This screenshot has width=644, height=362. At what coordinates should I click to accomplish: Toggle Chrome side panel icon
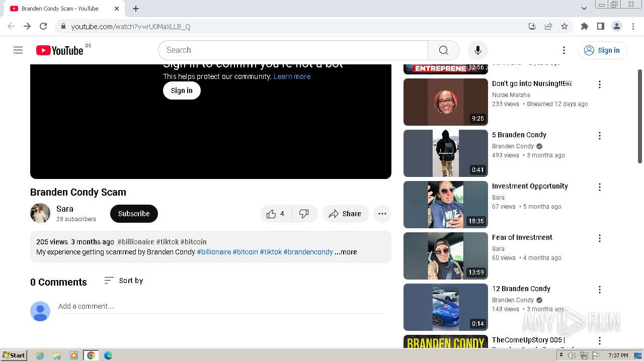click(x=600, y=26)
